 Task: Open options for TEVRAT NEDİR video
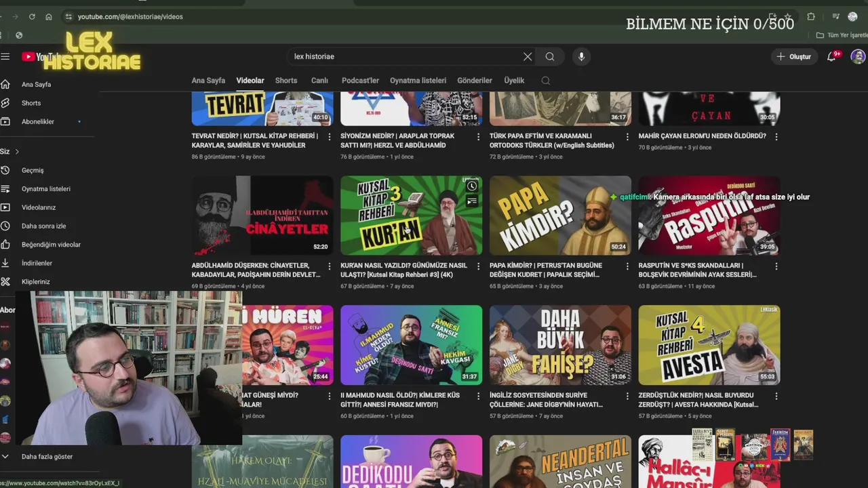329,137
